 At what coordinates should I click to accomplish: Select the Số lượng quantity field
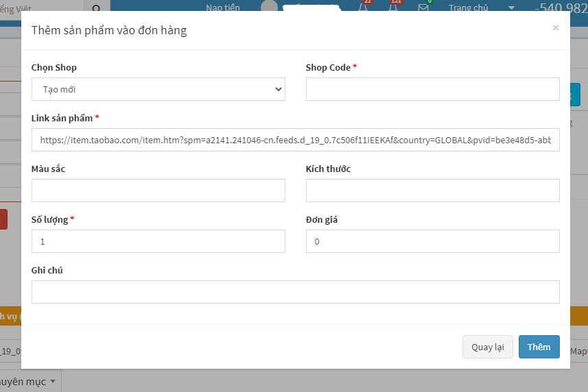[x=158, y=241]
